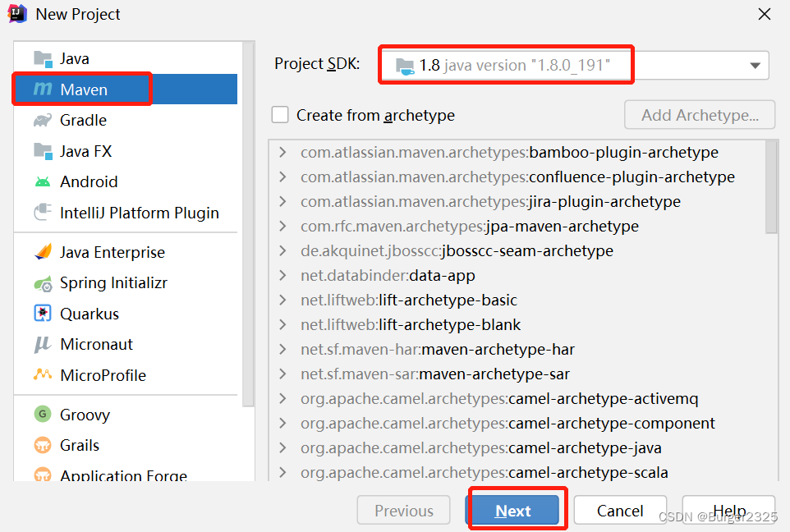Expand lift-archetype-basic entry

282,300
